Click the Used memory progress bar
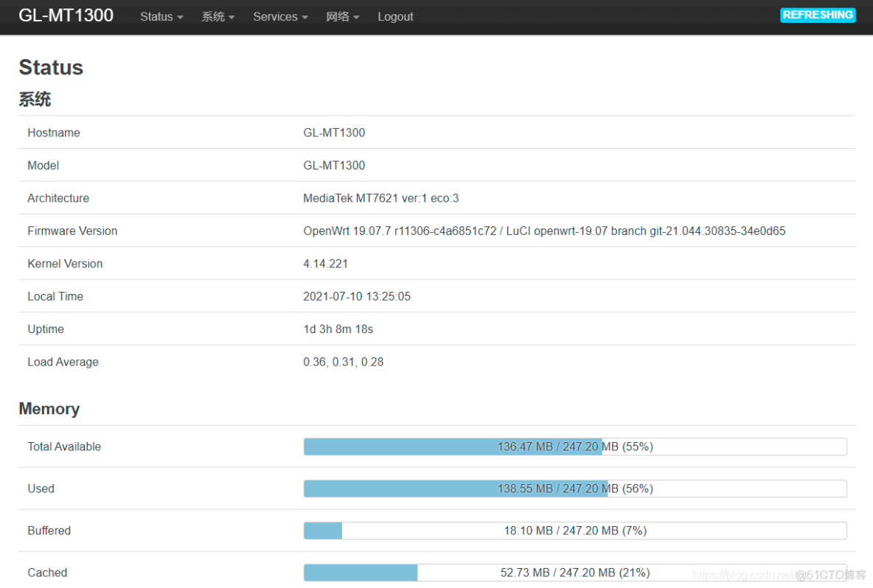This screenshot has height=588, width=873. (x=574, y=489)
